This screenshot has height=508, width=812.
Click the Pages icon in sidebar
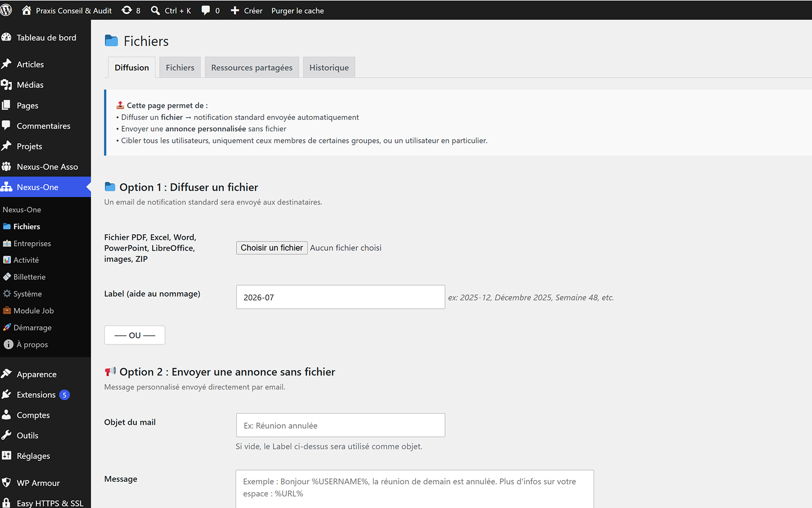[7, 105]
